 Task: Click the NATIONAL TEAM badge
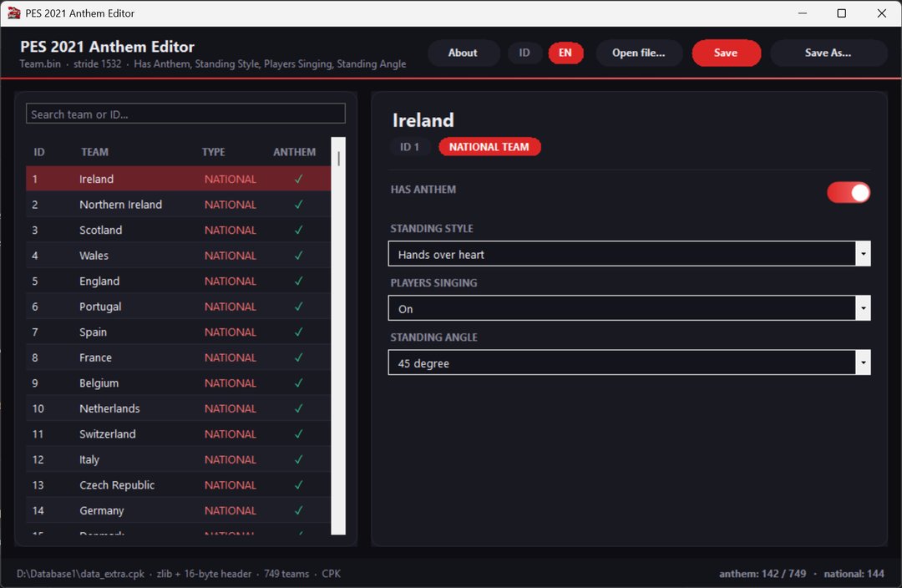489,147
